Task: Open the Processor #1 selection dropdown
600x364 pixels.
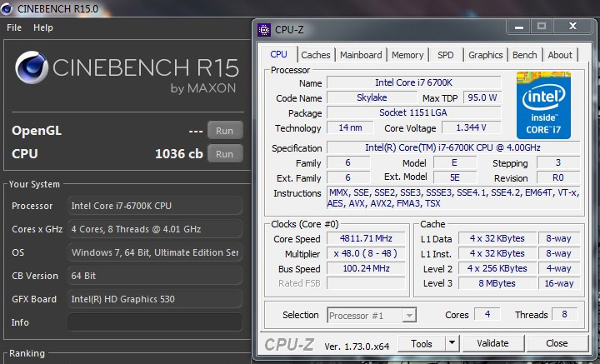Action: point(372,316)
